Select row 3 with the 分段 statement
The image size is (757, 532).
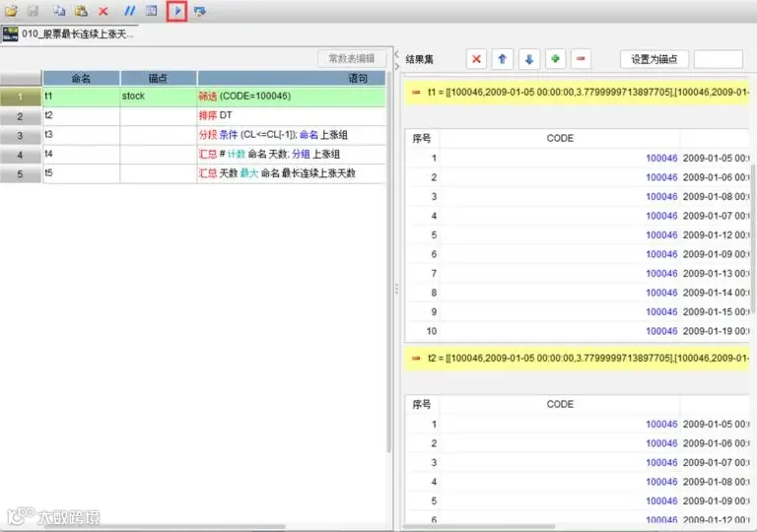pos(193,135)
